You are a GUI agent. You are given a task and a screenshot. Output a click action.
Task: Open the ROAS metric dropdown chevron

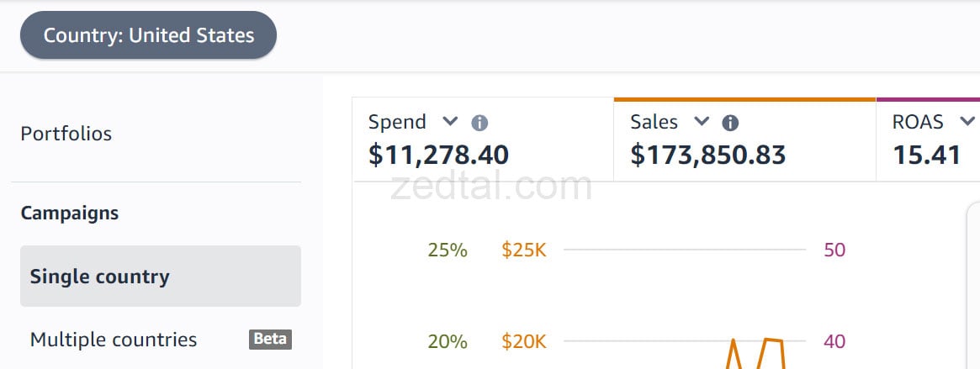pos(967,122)
